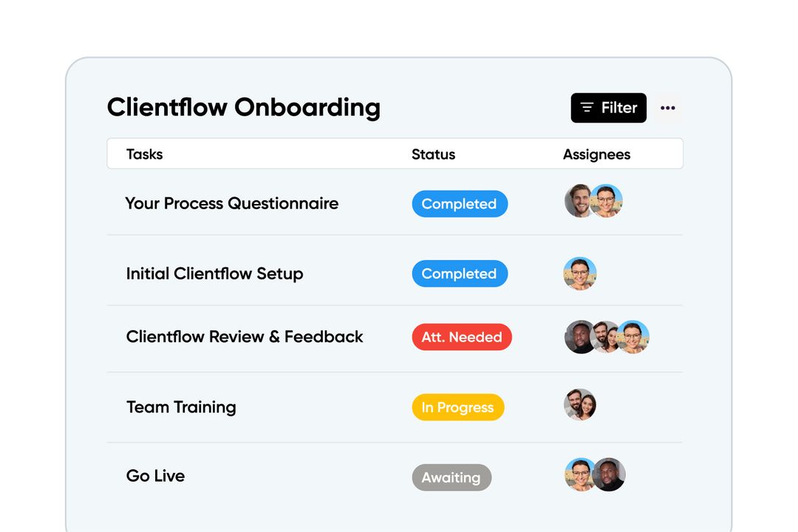This screenshot has width=798, height=532.
Task: Click the Team Training assignee avatar
Action: 581,405
